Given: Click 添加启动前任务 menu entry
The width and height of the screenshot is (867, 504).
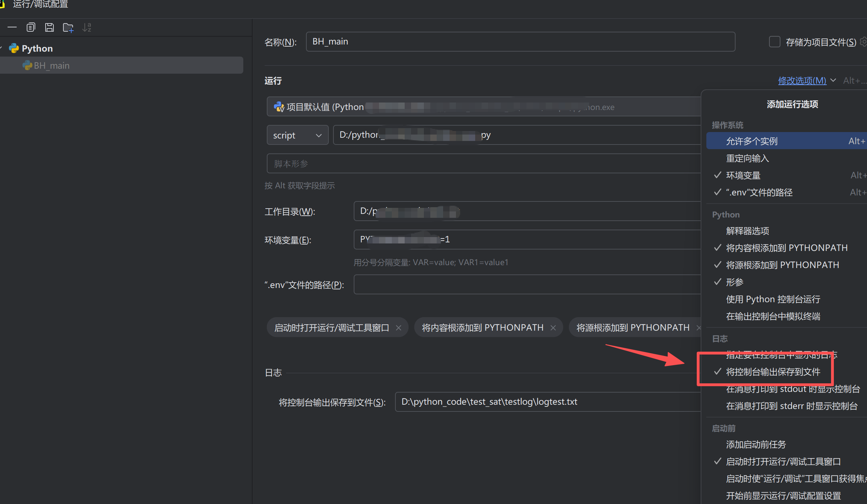Looking at the screenshot, I should click(x=756, y=445).
